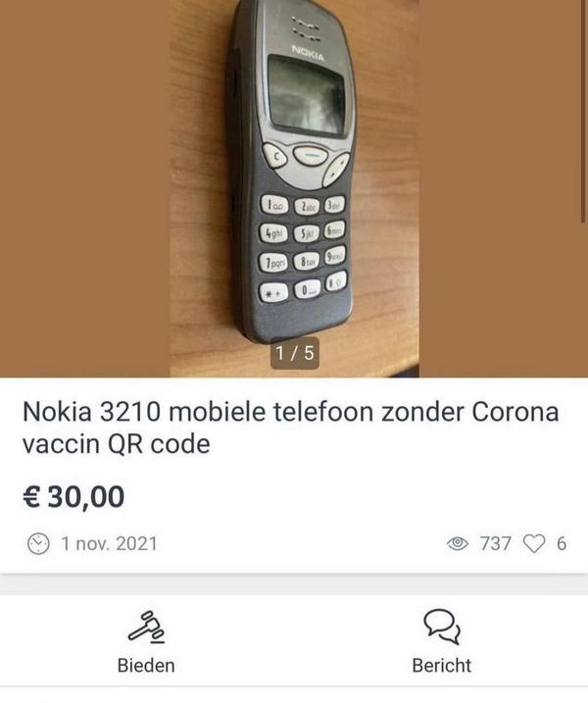Viewport: 588px width, 703px height.
Task: Select the Bericht label
Action: [442, 666]
